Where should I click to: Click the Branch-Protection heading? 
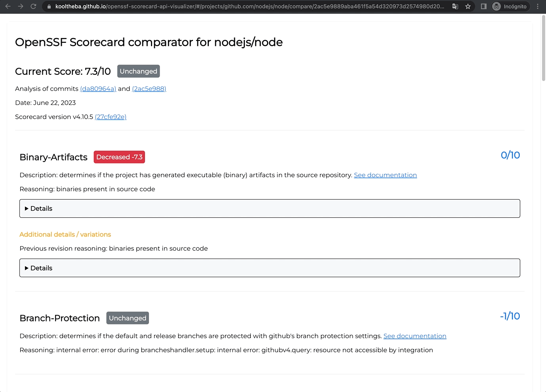pyautogui.click(x=59, y=318)
